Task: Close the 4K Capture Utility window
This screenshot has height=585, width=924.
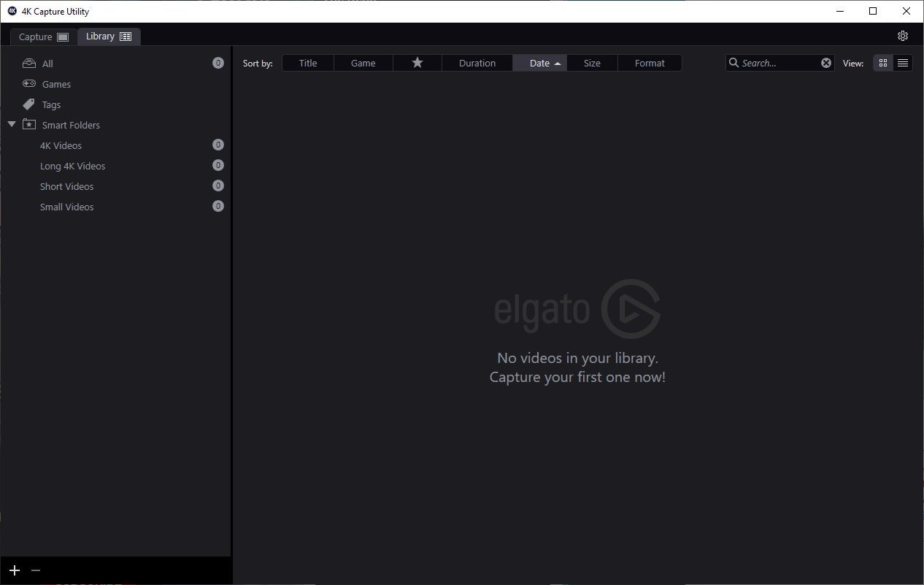Action: pos(906,11)
